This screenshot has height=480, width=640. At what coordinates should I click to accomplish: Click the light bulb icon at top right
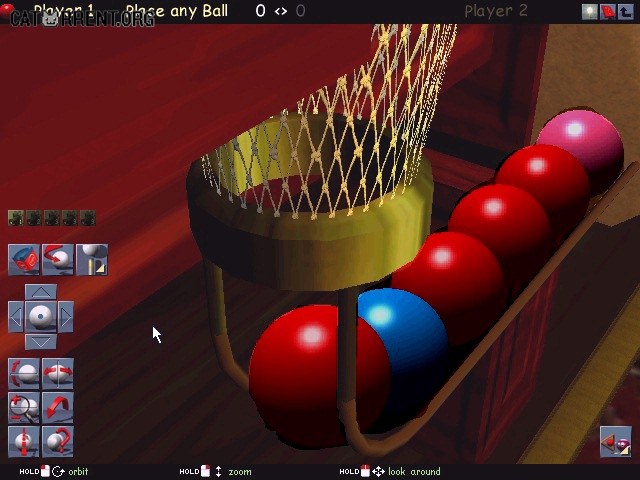click(x=589, y=12)
